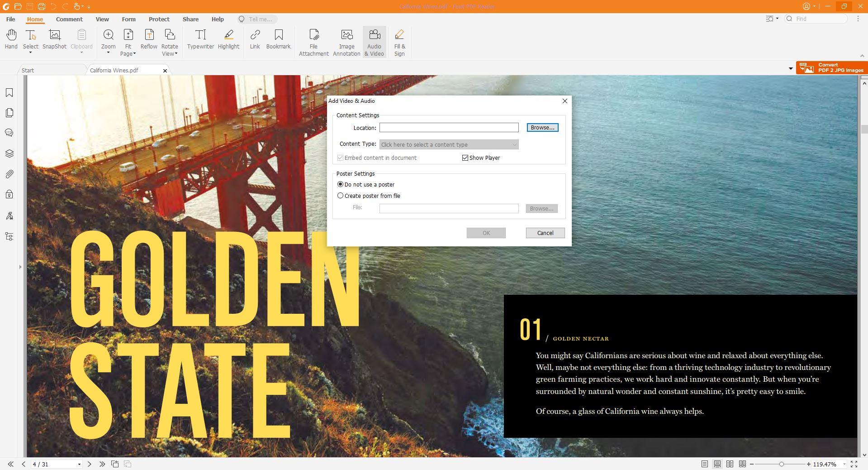Select Do not use a poster
868x470 pixels.
coord(340,184)
